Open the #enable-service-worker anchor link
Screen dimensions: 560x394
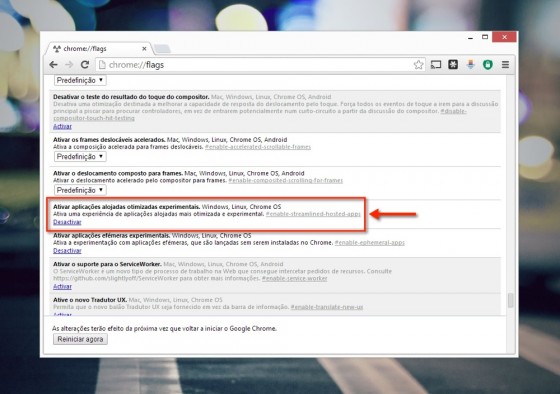(x=295, y=278)
